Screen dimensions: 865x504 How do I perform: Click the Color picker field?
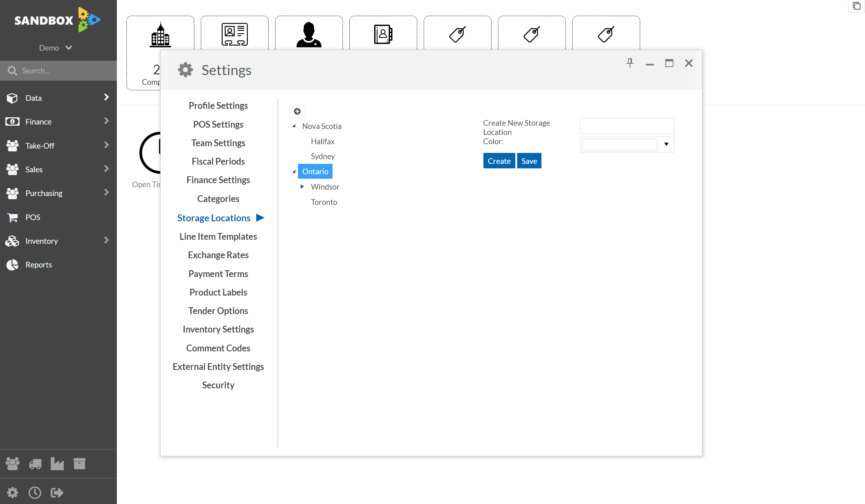[x=619, y=144]
